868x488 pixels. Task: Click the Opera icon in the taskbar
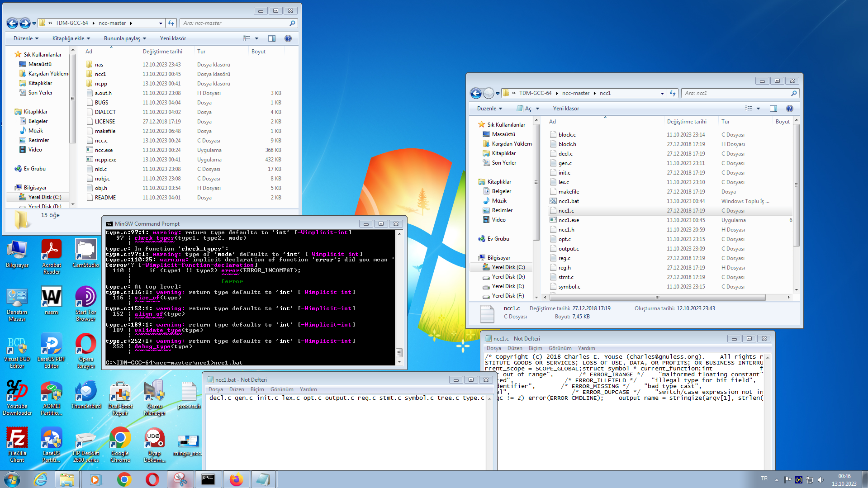(x=152, y=479)
